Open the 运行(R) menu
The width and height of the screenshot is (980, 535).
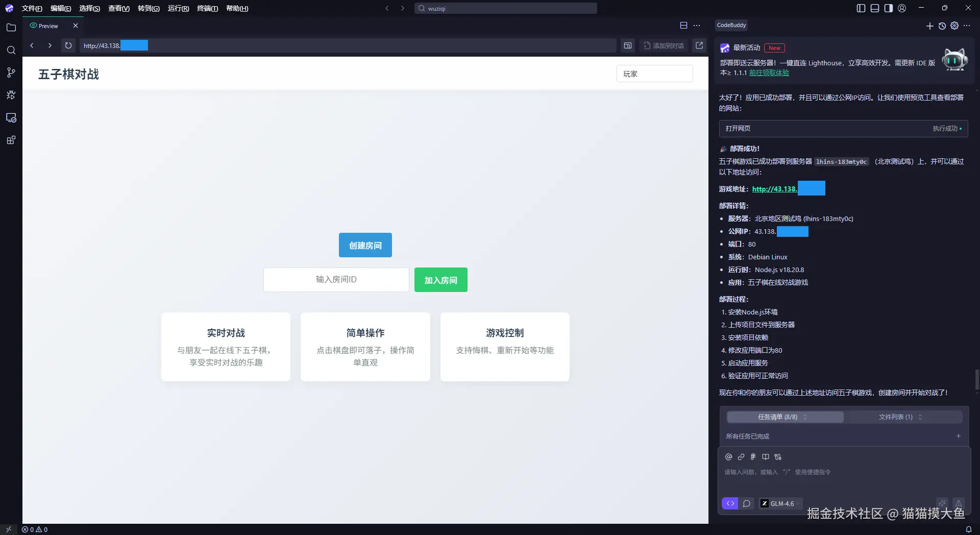point(178,8)
